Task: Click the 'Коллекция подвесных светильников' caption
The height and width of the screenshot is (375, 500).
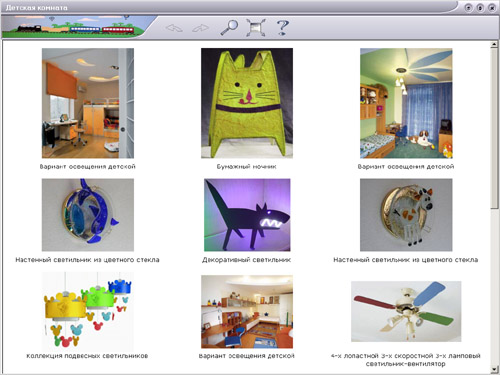Action: click(x=87, y=356)
